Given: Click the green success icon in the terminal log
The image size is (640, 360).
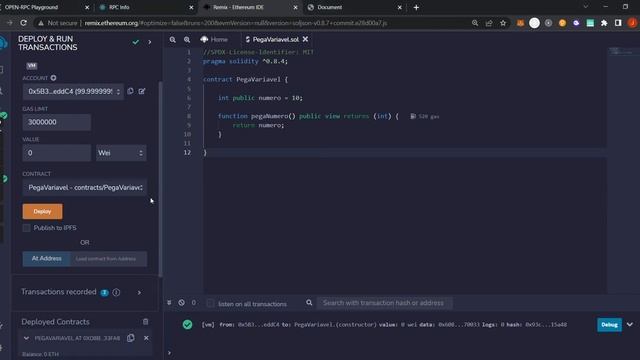Looking at the screenshot, I should pyautogui.click(x=187, y=324).
